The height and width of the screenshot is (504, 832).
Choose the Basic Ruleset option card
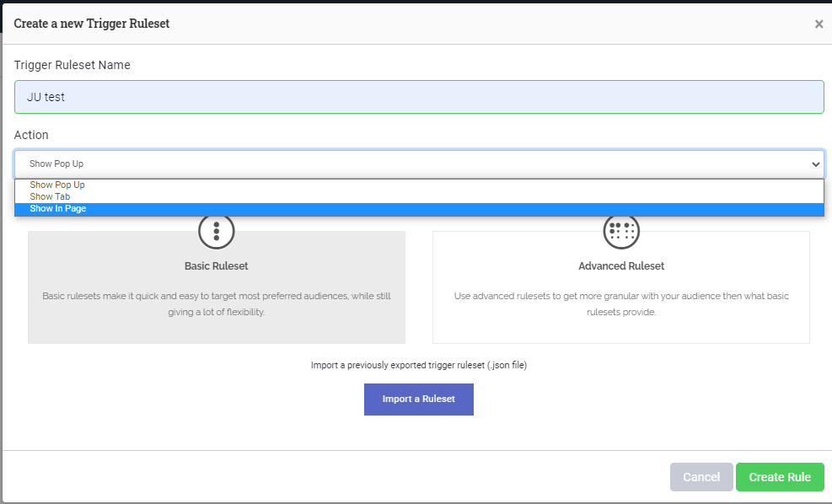coord(216,287)
